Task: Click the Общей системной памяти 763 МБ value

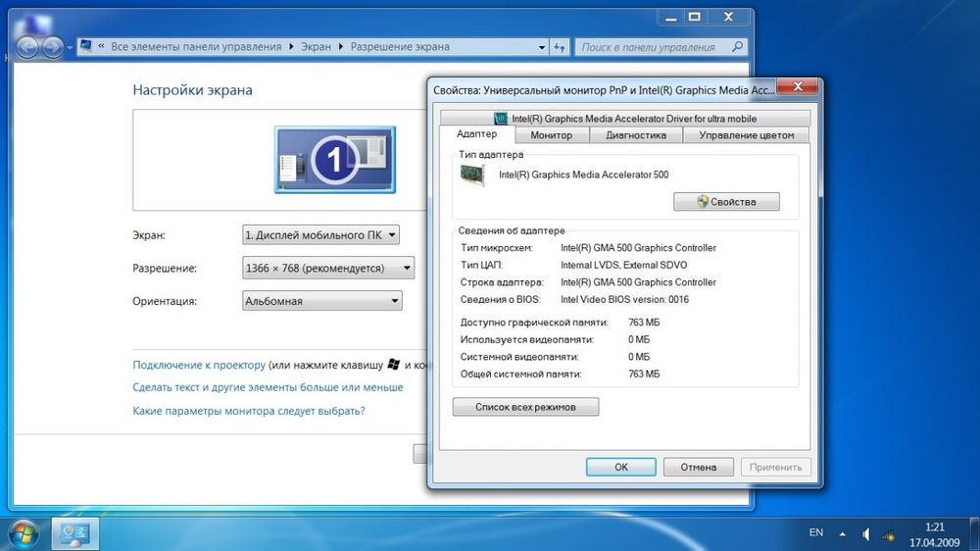Action: click(644, 374)
